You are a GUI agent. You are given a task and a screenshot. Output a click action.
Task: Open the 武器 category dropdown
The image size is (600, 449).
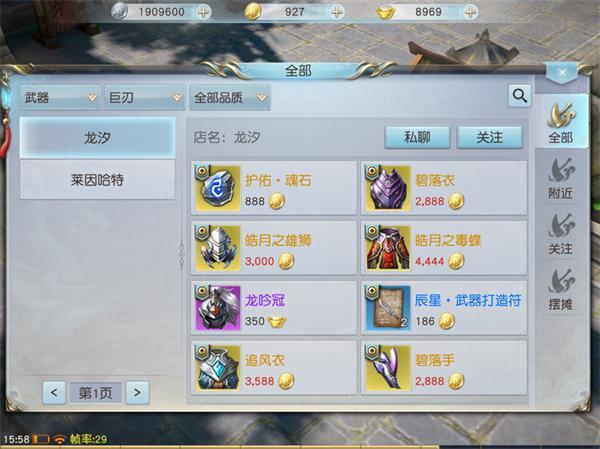point(60,98)
